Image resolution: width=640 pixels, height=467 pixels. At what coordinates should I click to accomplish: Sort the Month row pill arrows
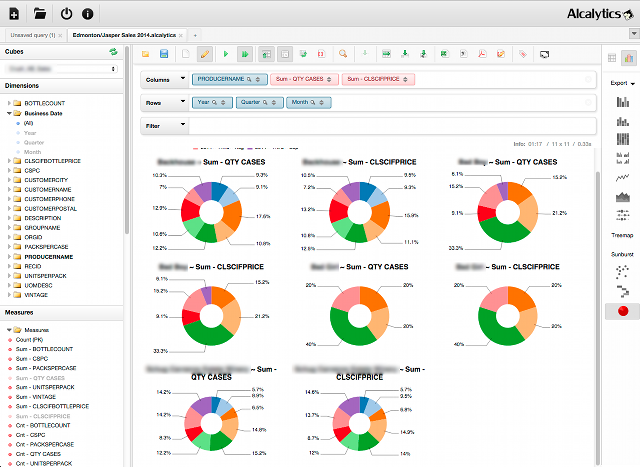click(x=322, y=102)
